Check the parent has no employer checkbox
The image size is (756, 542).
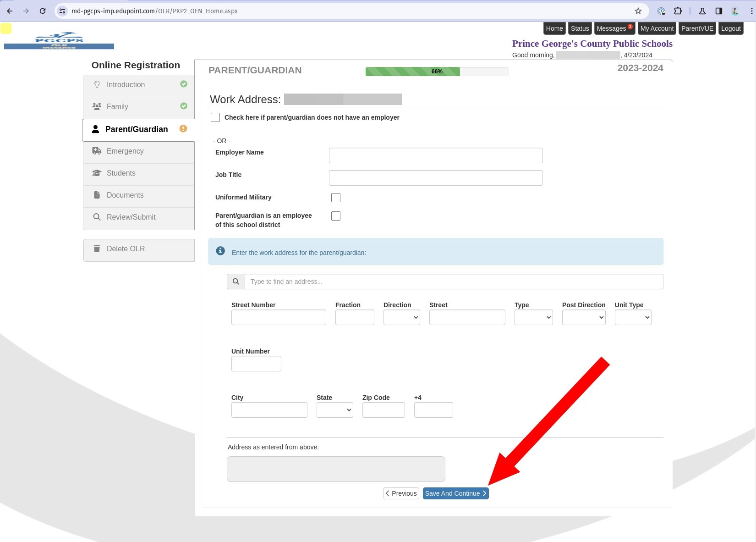pyautogui.click(x=215, y=117)
